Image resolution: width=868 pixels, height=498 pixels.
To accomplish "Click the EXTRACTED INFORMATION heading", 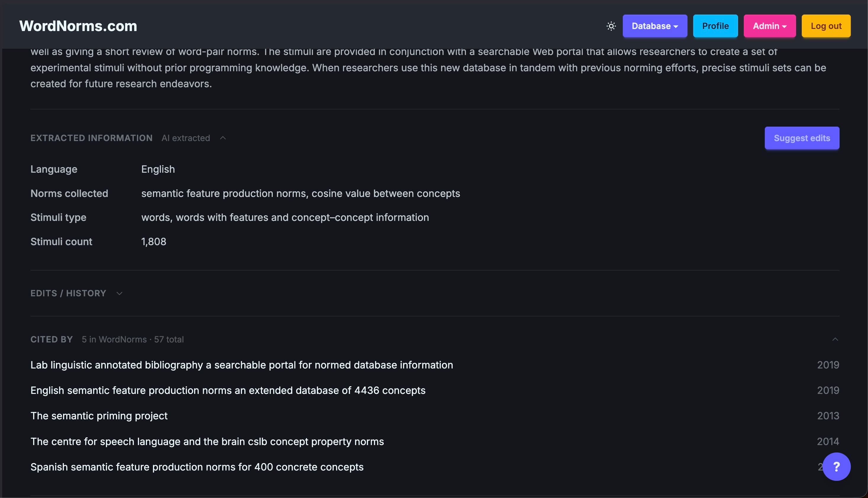I will [91, 138].
